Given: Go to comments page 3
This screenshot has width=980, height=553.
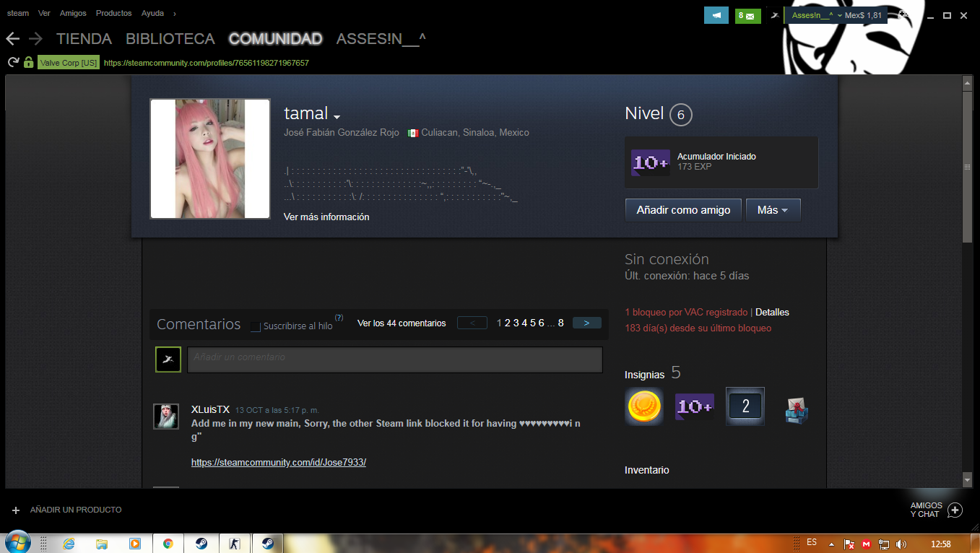Looking at the screenshot, I should pyautogui.click(x=516, y=323).
